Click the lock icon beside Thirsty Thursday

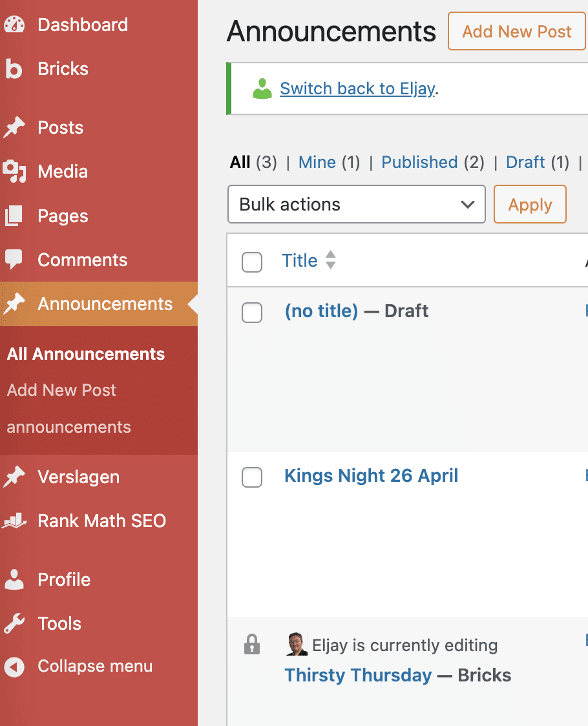[252, 644]
